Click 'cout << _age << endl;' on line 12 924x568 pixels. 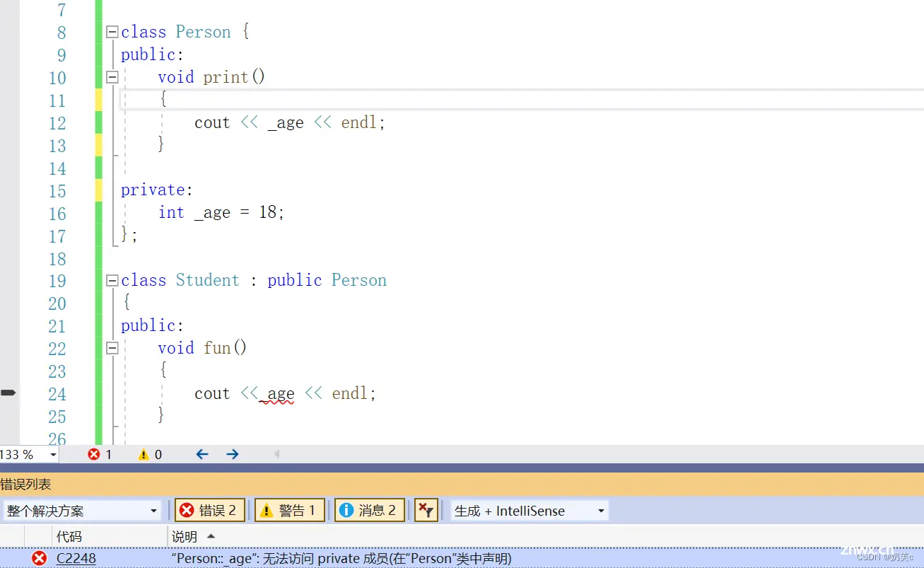pyautogui.click(x=290, y=123)
